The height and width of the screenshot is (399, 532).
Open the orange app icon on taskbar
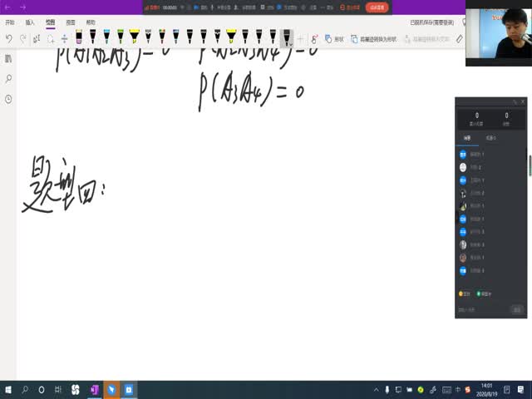click(111, 390)
